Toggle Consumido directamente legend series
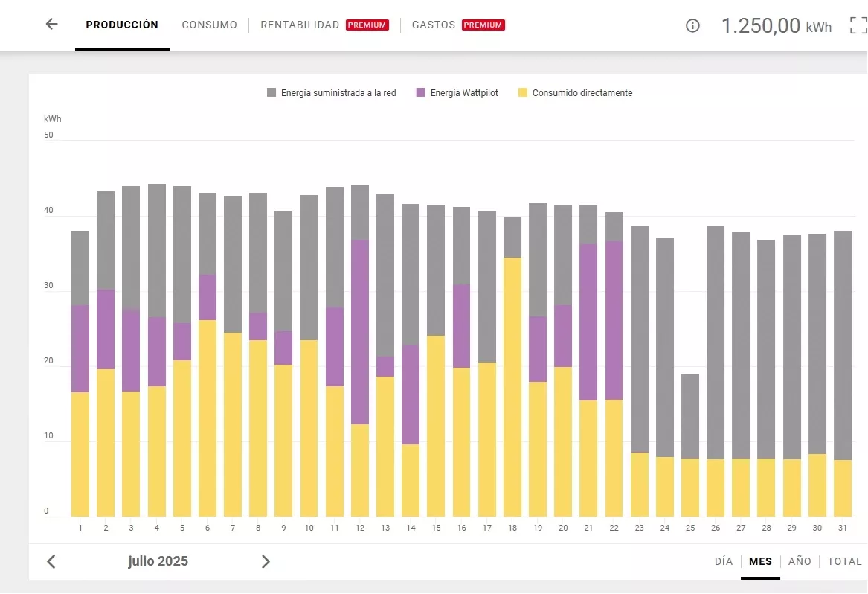Screen dimensions: 868x594 tap(575, 93)
